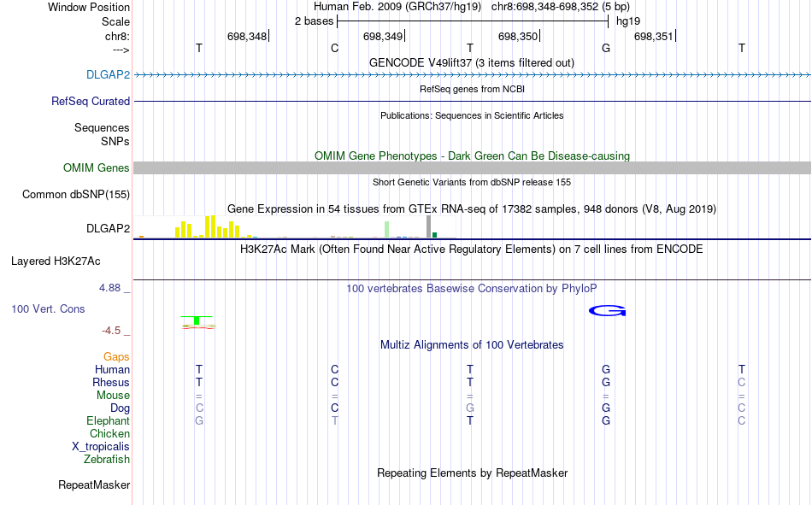Image resolution: width=812 pixels, height=505 pixels.
Task: Click the Window Position label
Action: coord(89,7)
